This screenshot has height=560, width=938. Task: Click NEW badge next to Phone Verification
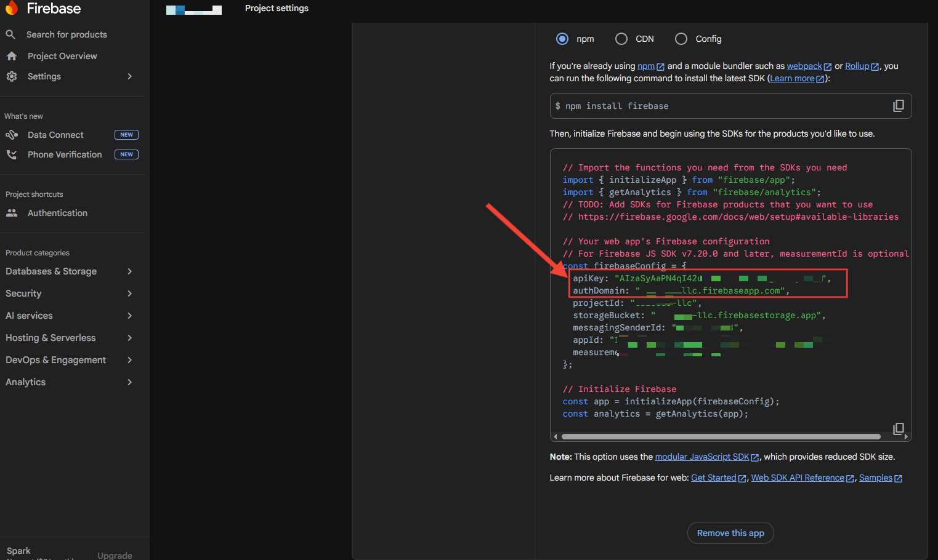pos(126,154)
